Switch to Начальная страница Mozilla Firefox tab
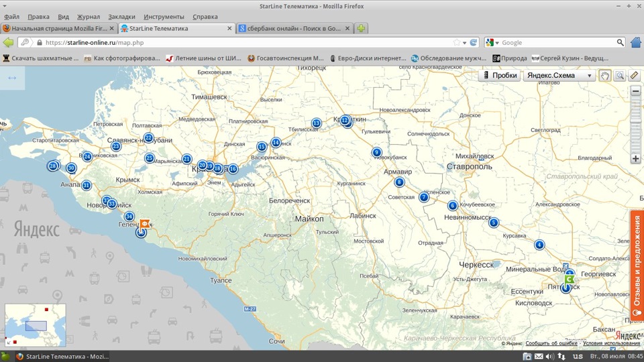The width and height of the screenshot is (644, 362). (x=59, y=28)
